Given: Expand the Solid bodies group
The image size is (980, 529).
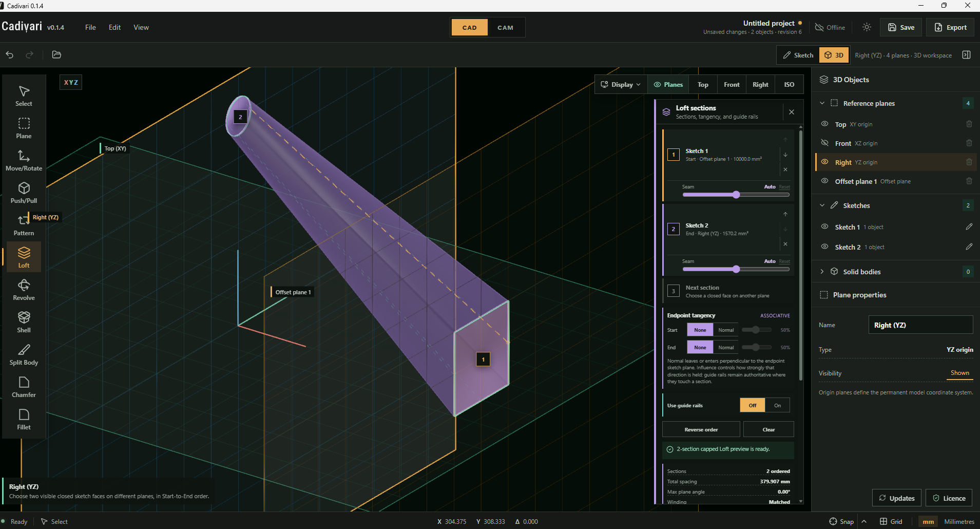Looking at the screenshot, I should (x=822, y=272).
